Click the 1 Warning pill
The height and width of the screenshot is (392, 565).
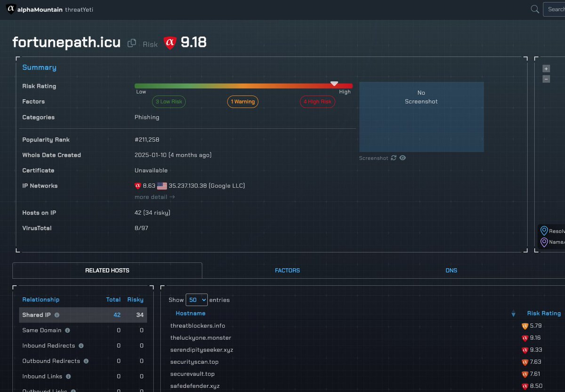click(242, 102)
